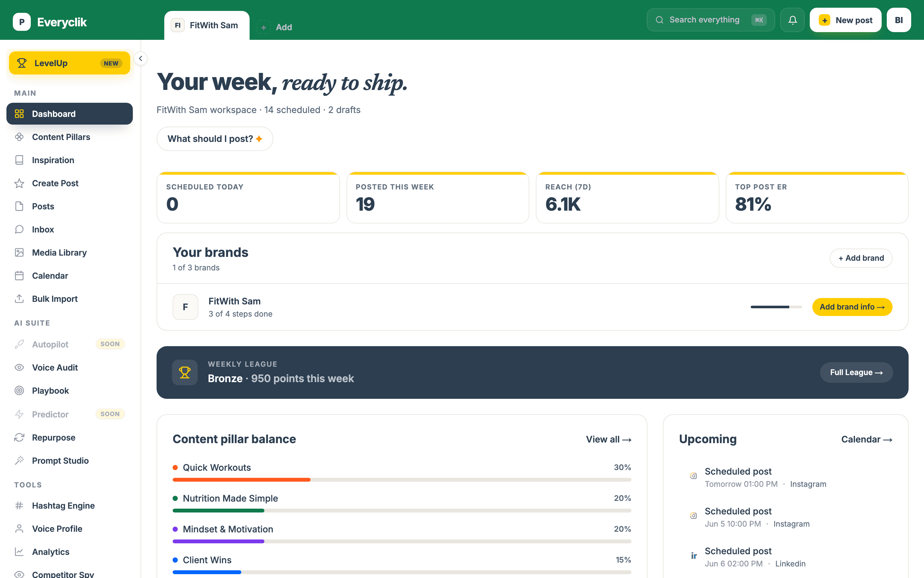Open the Scheduled Today stat card
This screenshot has height=578, width=924.
point(248,197)
